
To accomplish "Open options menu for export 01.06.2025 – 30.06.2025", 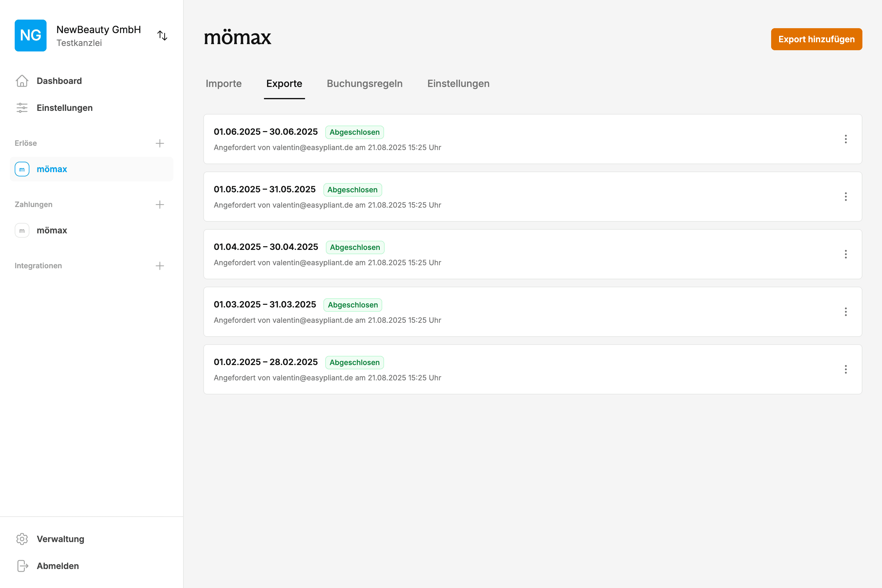I will click(846, 139).
